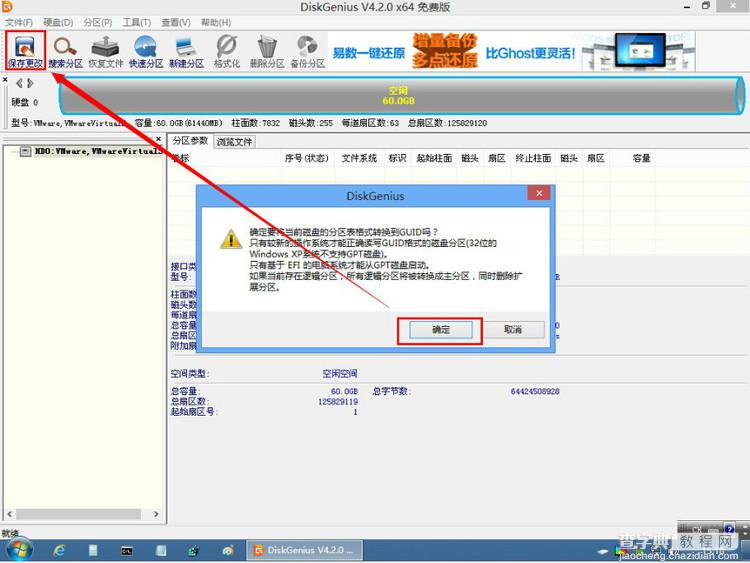Screen dimensions: 750x563
Task: Open command prompt taskbar icon
Action: (126, 551)
